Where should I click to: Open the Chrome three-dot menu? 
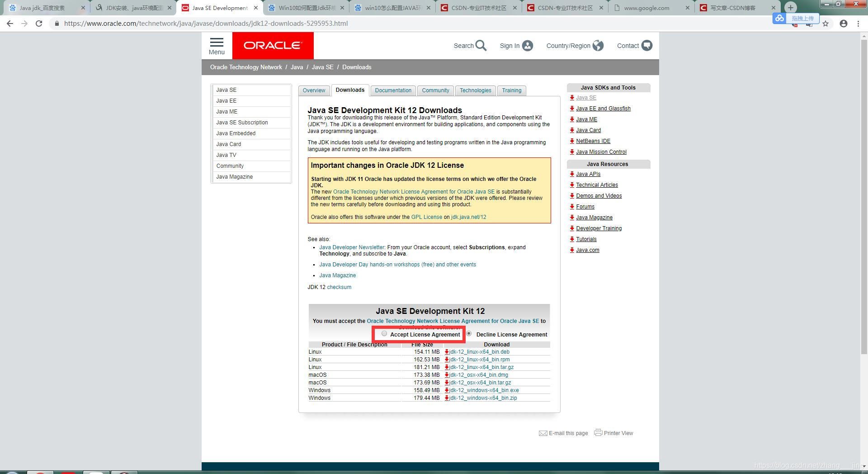click(x=858, y=24)
